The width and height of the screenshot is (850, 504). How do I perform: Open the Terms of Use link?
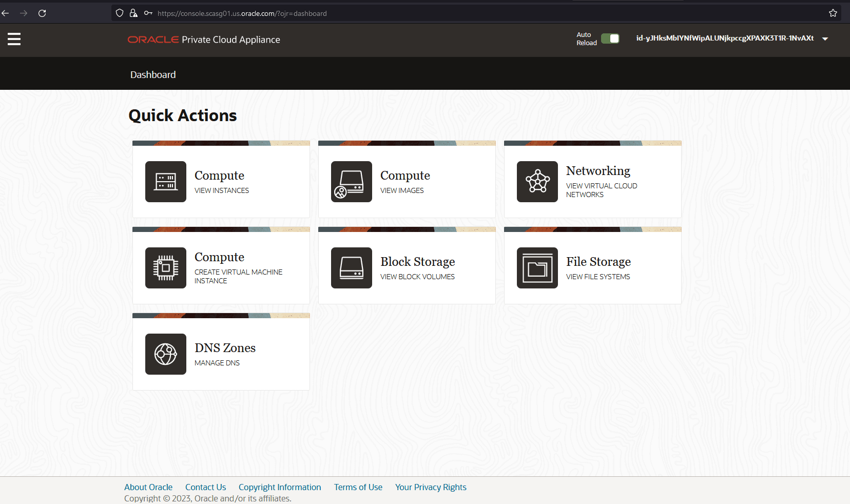click(x=358, y=487)
